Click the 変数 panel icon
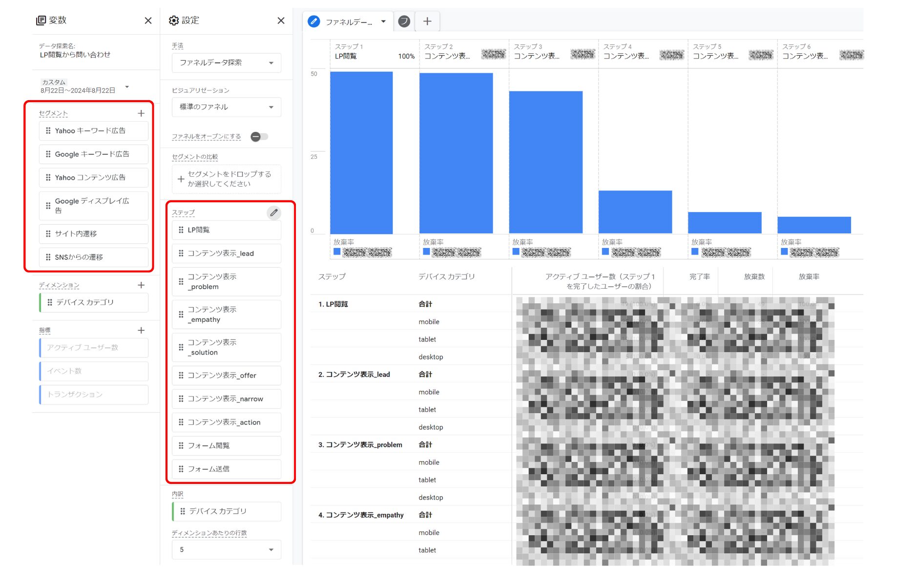 tap(41, 21)
